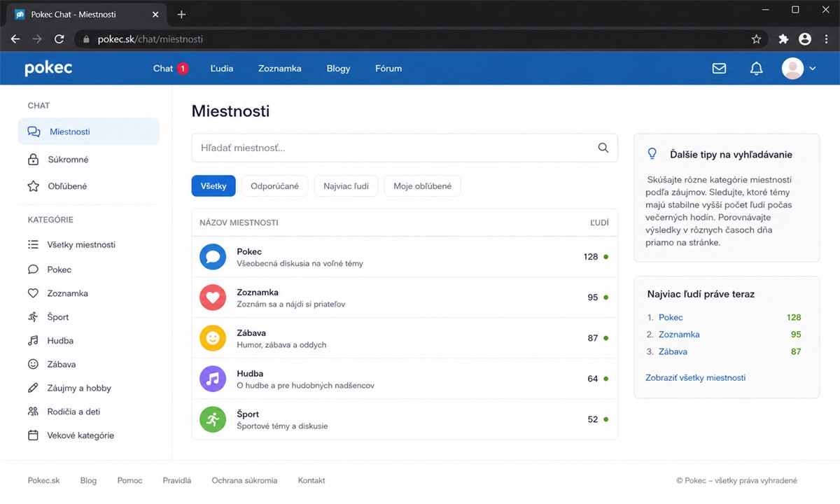Open Zábava link in top rooms list
Image resolution: width=840 pixels, height=504 pixels.
point(673,352)
